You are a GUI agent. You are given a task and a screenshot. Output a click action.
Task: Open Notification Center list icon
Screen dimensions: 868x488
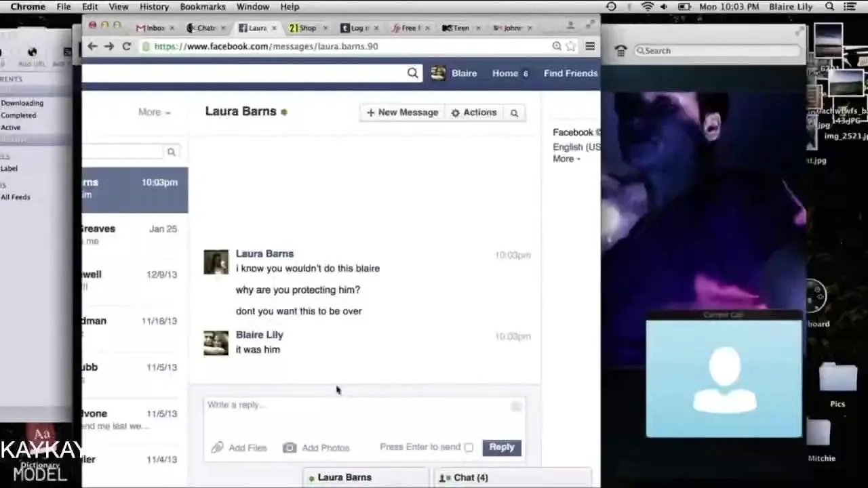[850, 7]
